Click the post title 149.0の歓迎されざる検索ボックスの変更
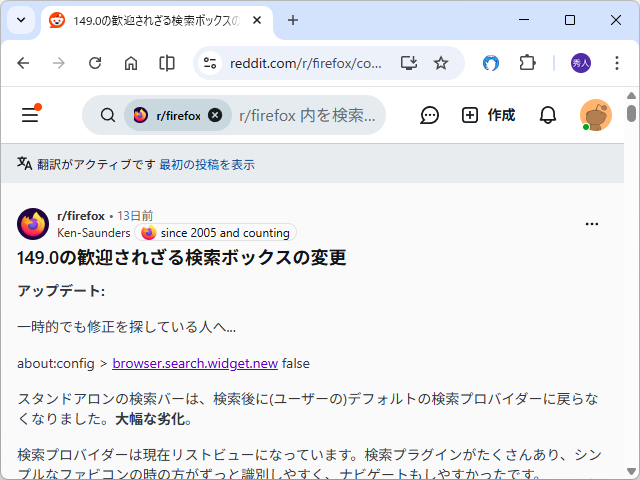The image size is (640, 480). 182,258
